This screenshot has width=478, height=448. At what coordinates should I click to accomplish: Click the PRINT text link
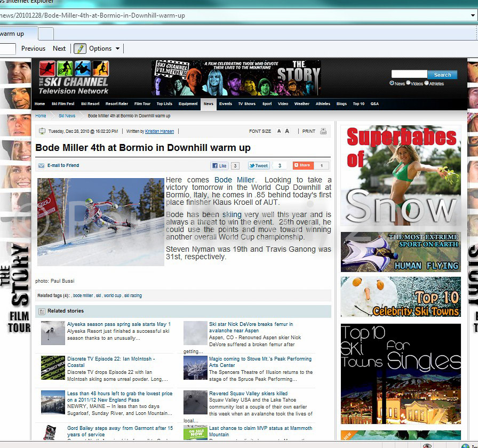pyautogui.click(x=308, y=131)
